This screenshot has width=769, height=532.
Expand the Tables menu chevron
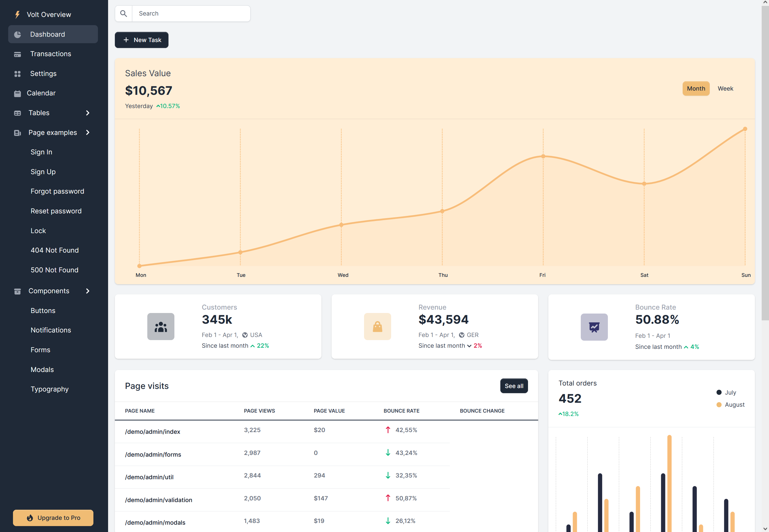(x=88, y=113)
